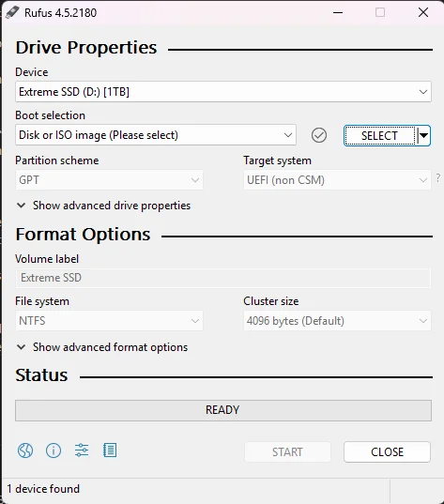Open the Boot selection dropdown
Image resolution: width=444 pixels, height=504 pixels.
coord(156,135)
